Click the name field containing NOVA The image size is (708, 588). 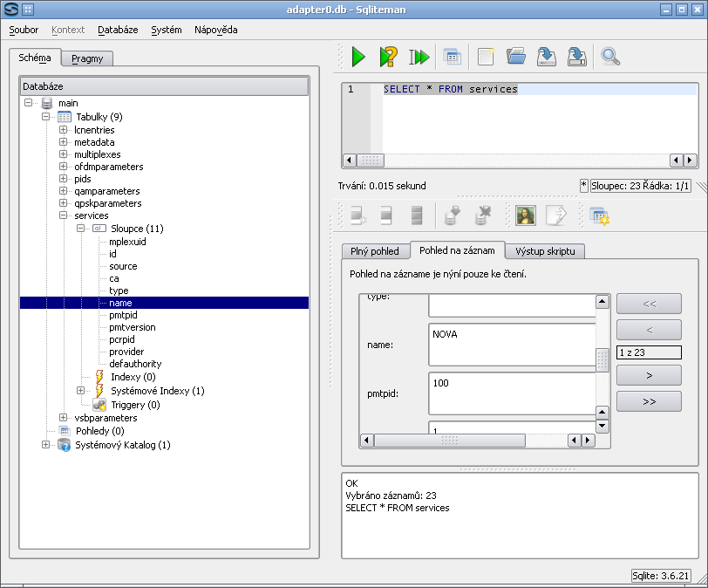(513, 345)
